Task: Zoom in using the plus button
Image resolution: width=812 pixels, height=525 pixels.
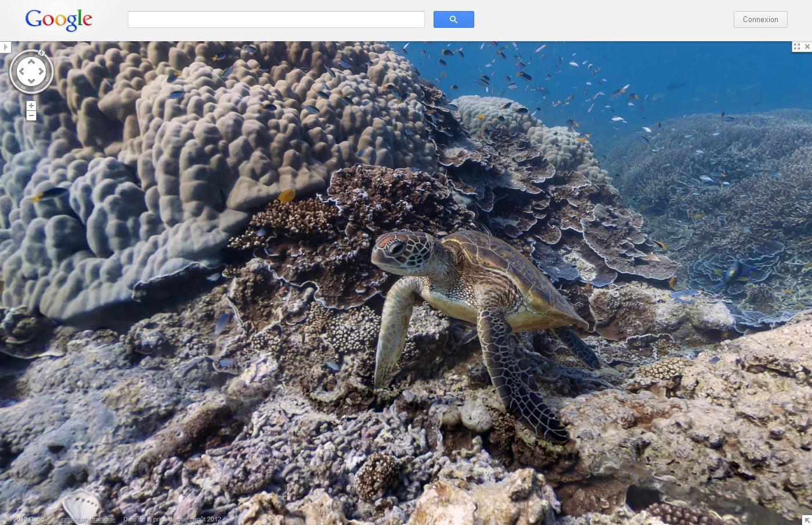Action: coord(31,105)
